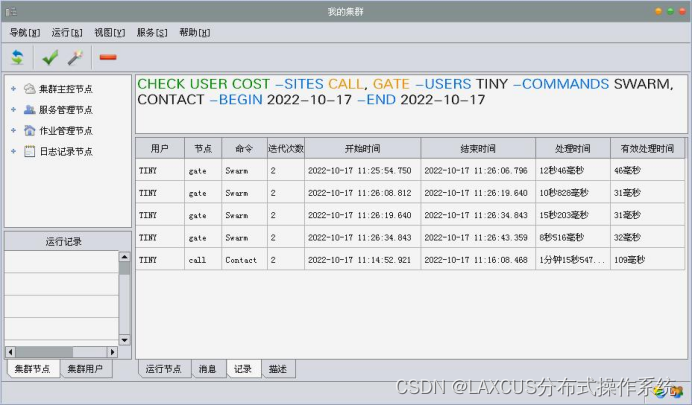The image size is (692, 406).
Task: Select the 集群主控节点 cloud icon
Action: tap(30, 89)
